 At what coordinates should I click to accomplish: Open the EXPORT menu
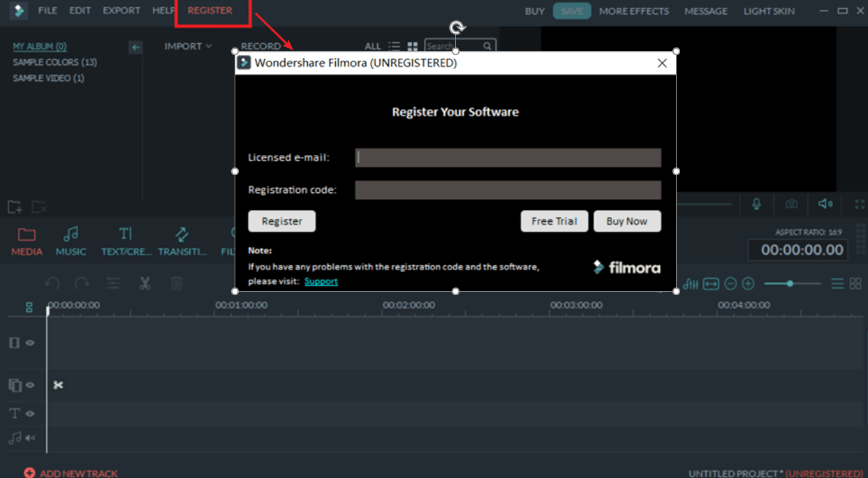pos(122,10)
